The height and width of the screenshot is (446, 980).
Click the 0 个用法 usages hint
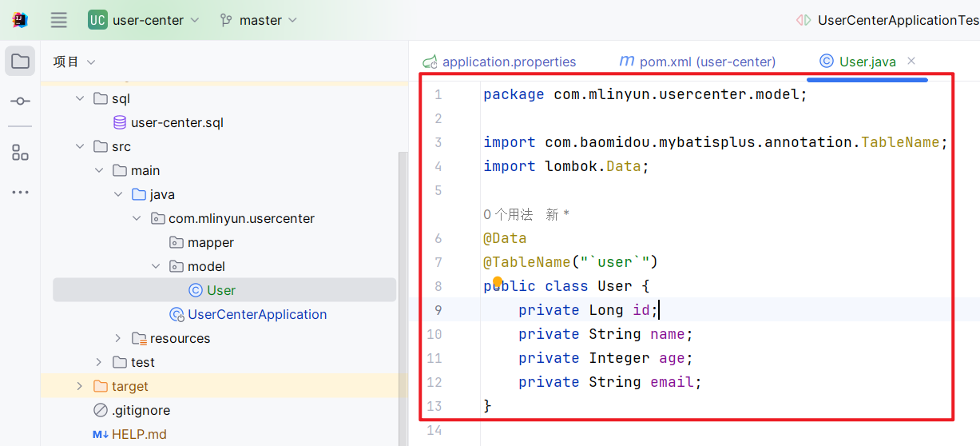[x=508, y=214]
